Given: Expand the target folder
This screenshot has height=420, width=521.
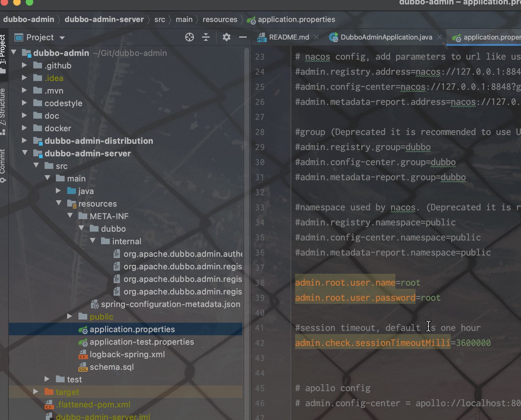Looking at the screenshot, I should (35, 392).
